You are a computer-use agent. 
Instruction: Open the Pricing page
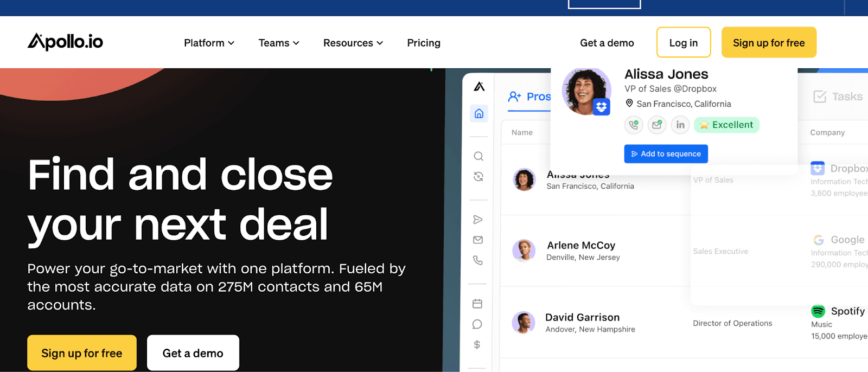click(424, 43)
